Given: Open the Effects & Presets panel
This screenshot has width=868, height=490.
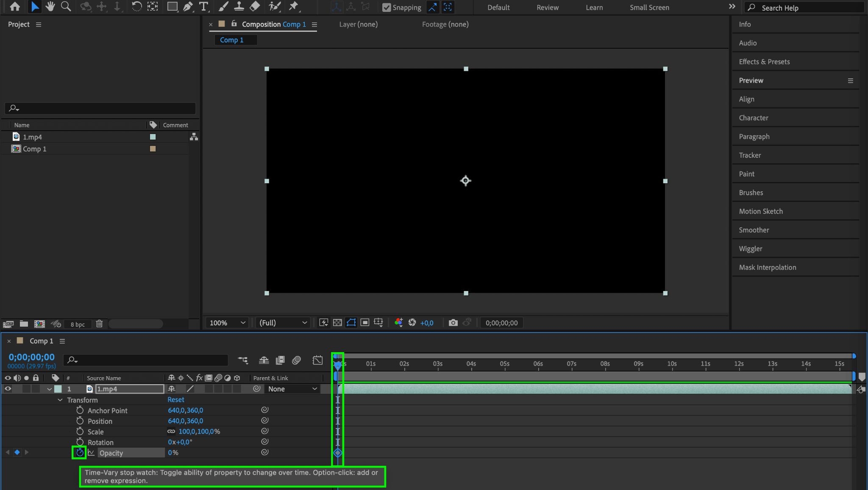Looking at the screenshot, I should point(764,62).
